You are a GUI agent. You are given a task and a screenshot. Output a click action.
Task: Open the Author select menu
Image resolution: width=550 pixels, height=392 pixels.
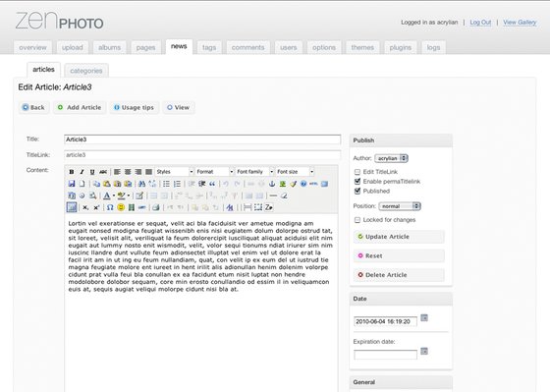391,158
